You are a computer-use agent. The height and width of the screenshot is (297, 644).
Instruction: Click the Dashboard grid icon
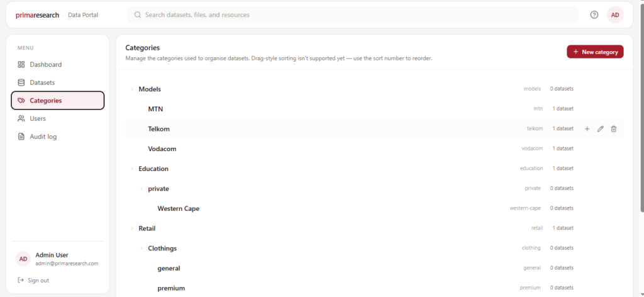(x=21, y=64)
